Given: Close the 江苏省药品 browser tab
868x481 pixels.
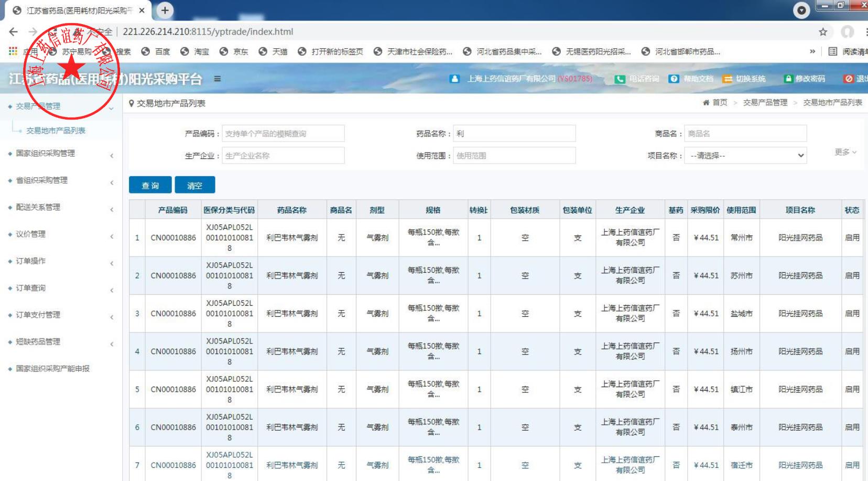Looking at the screenshot, I should (142, 10).
